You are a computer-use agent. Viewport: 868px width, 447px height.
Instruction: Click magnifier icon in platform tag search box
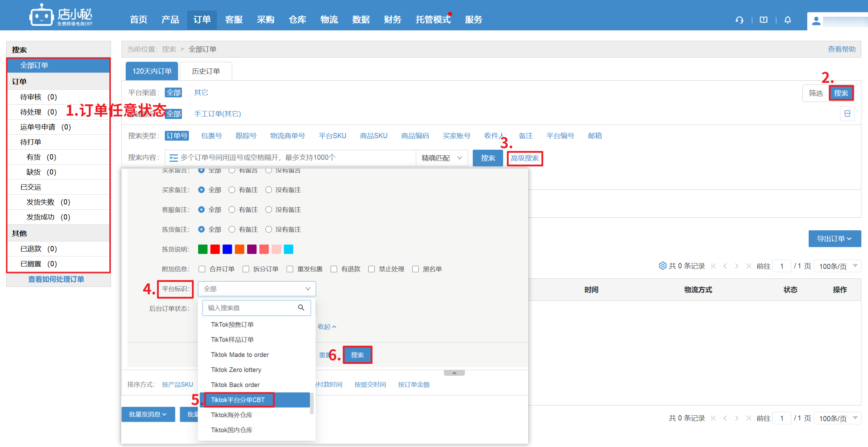click(301, 307)
